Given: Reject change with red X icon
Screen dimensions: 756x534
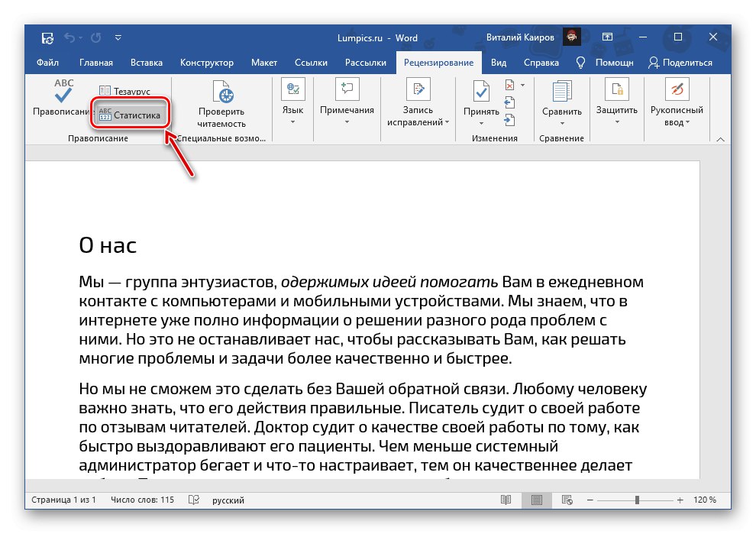Looking at the screenshot, I should 510,85.
